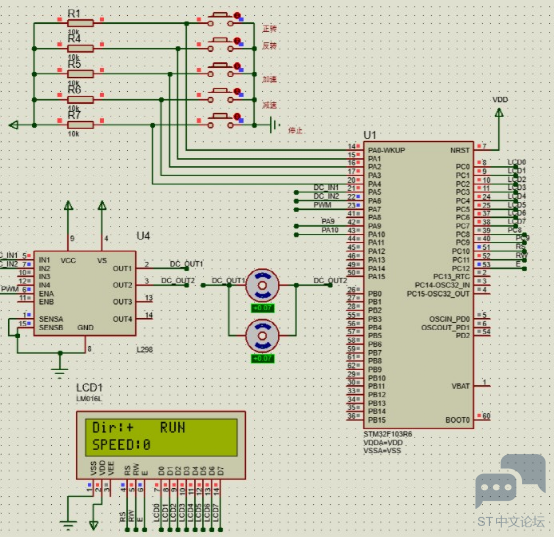554x537 pixels.
Task: Click the PWM net label near PA7
Action: click(322, 205)
